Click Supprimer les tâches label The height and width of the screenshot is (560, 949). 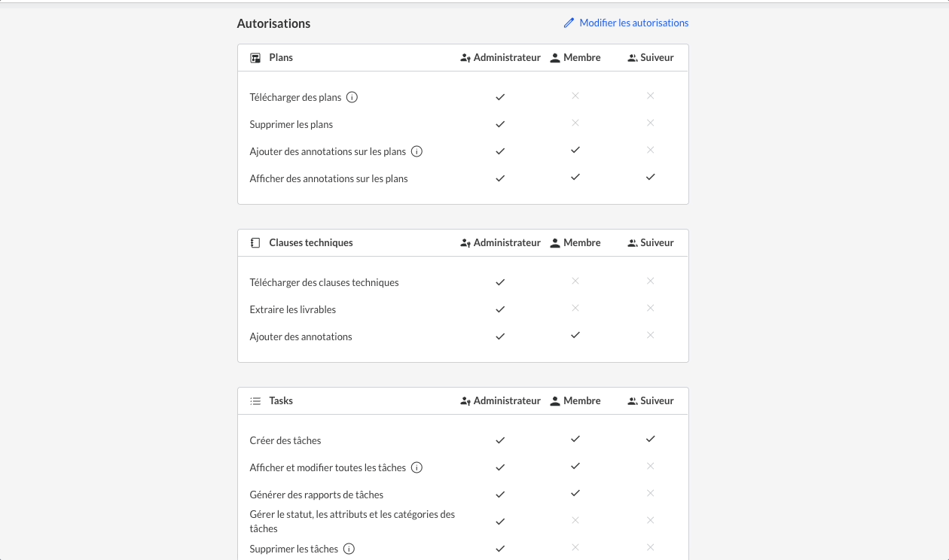click(x=294, y=549)
